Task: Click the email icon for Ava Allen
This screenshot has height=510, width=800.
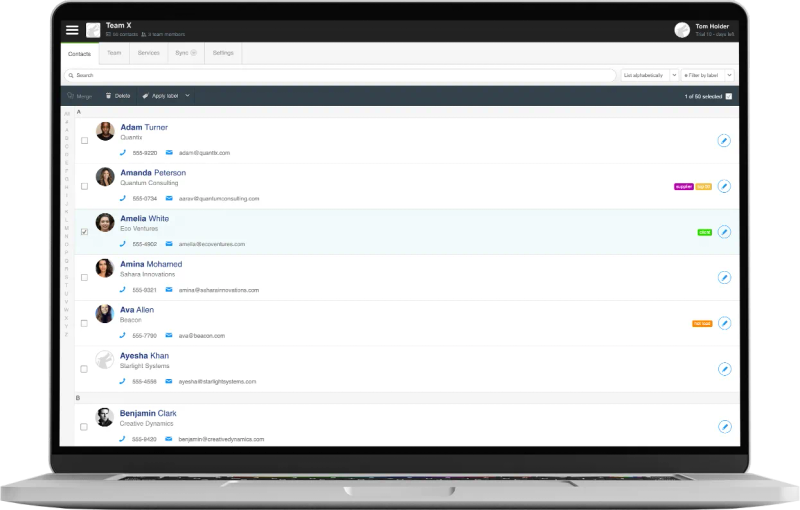Action: (x=169, y=335)
